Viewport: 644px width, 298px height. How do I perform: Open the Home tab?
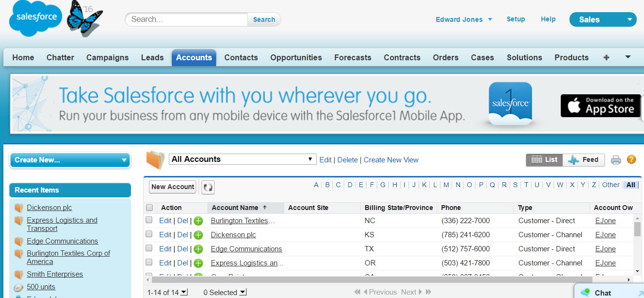(x=23, y=57)
